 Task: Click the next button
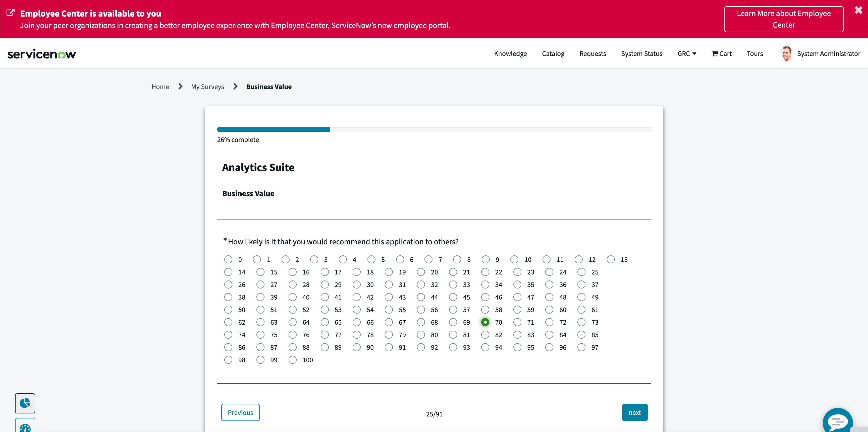click(x=634, y=412)
